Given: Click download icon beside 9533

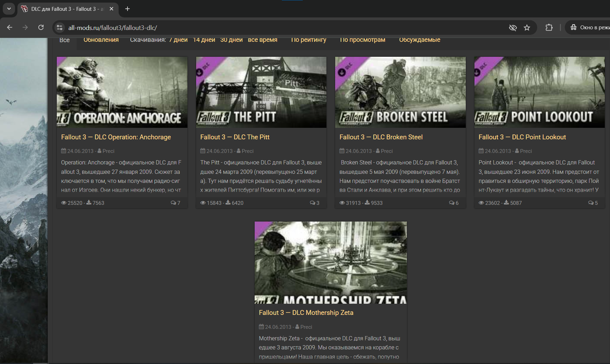Looking at the screenshot, I should point(367,202).
